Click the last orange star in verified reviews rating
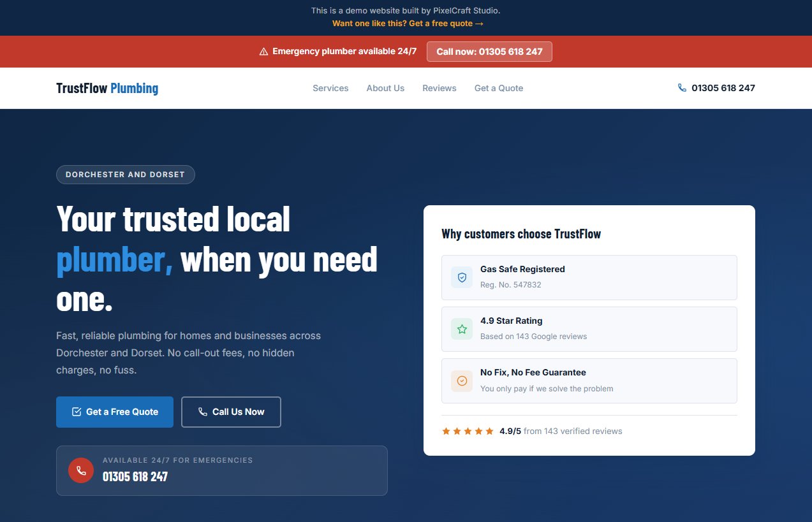 pos(489,431)
